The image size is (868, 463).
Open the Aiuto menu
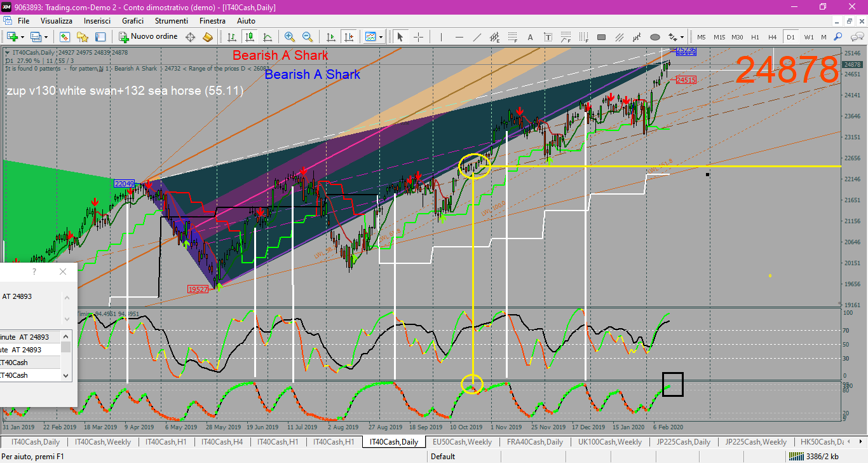coord(246,21)
